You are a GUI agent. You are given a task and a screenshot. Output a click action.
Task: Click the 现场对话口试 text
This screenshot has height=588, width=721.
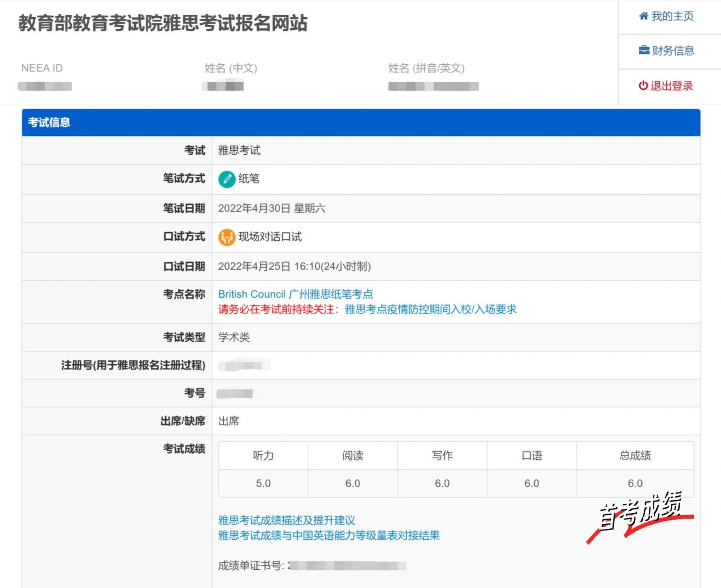(x=270, y=237)
